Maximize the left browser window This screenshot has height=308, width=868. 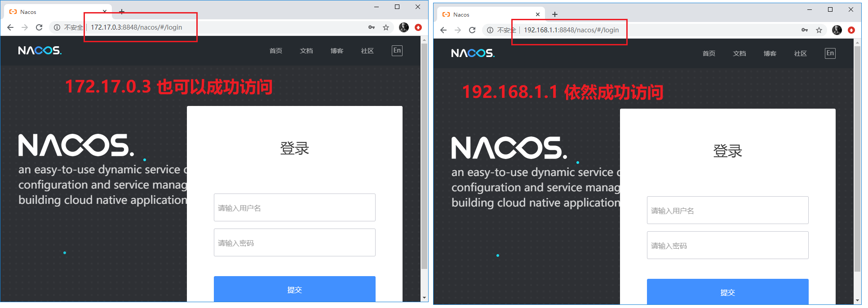click(x=397, y=7)
